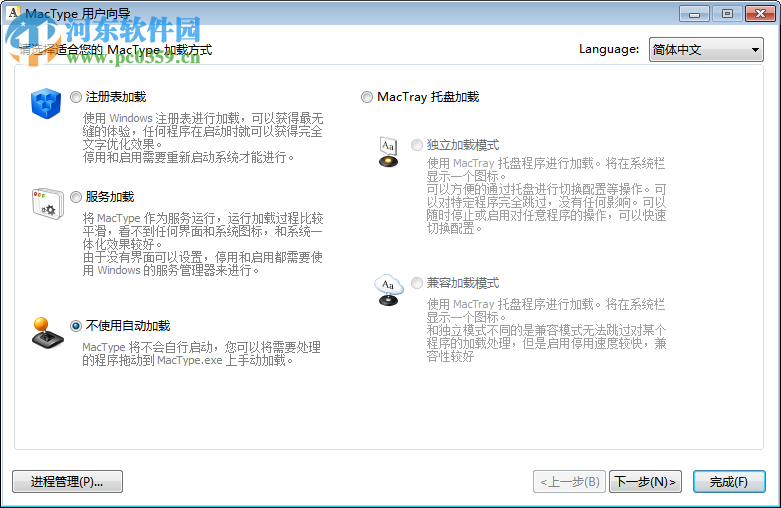Maximize the MacType wizard window

tap(727, 13)
